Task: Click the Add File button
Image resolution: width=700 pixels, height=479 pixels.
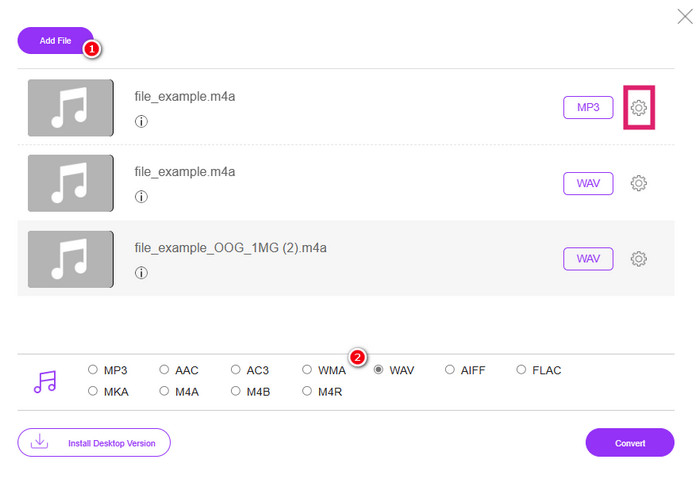Action: (55, 40)
